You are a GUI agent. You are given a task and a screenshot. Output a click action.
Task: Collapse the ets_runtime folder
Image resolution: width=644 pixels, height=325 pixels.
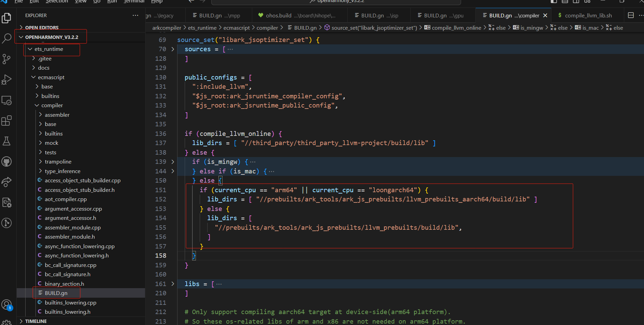click(x=30, y=49)
